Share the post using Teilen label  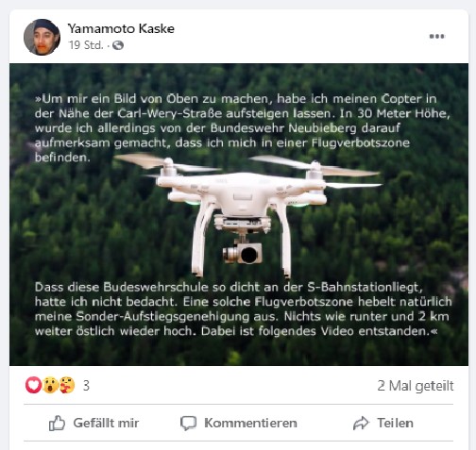pyautogui.click(x=395, y=424)
